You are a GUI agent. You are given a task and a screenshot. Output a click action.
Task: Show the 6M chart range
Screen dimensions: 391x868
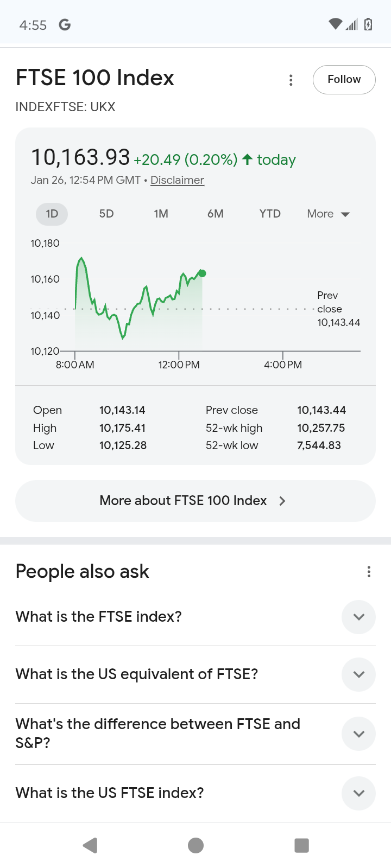216,214
